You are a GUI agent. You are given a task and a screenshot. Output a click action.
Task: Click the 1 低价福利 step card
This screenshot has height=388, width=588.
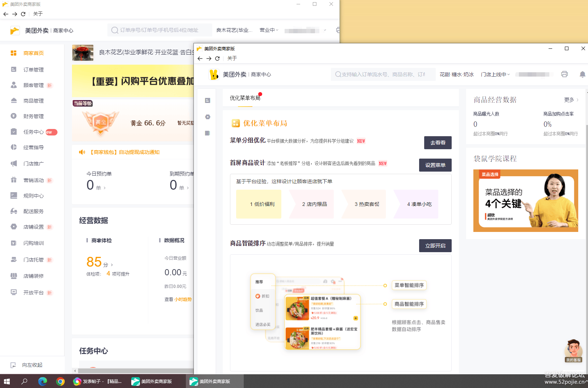[x=259, y=204]
